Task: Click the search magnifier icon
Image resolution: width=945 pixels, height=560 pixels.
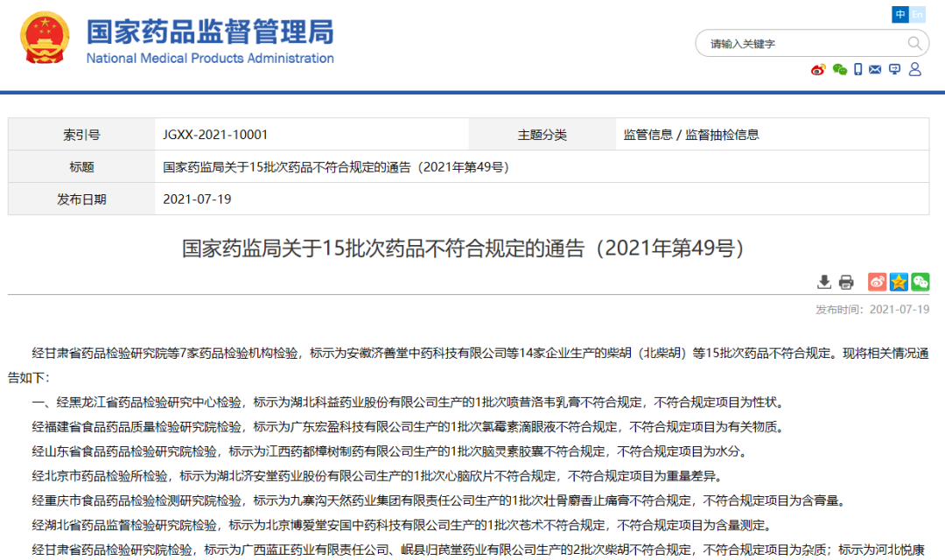Action: click(915, 43)
